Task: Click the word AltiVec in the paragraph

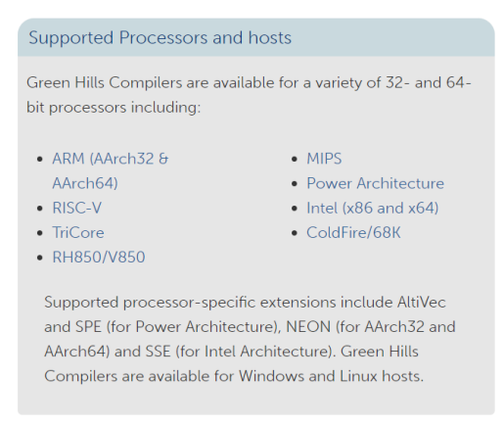Action: point(421,303)
